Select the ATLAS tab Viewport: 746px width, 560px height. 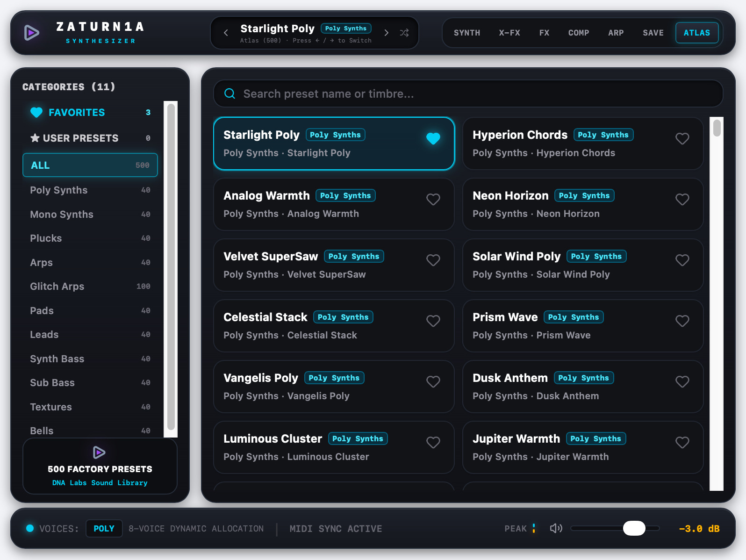(697, 33)
